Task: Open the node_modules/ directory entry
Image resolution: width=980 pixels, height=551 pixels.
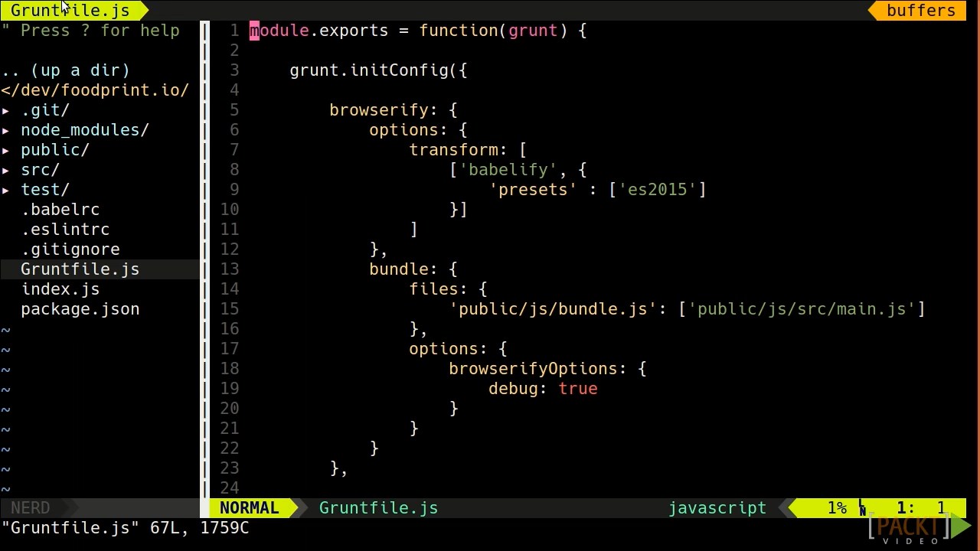Action: [85, 130]
